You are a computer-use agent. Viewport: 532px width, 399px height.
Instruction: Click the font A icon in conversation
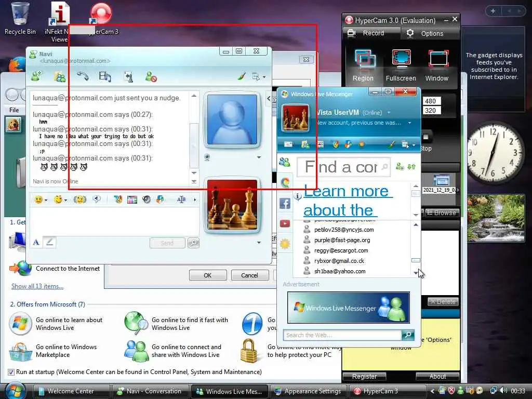pos(36,242)
